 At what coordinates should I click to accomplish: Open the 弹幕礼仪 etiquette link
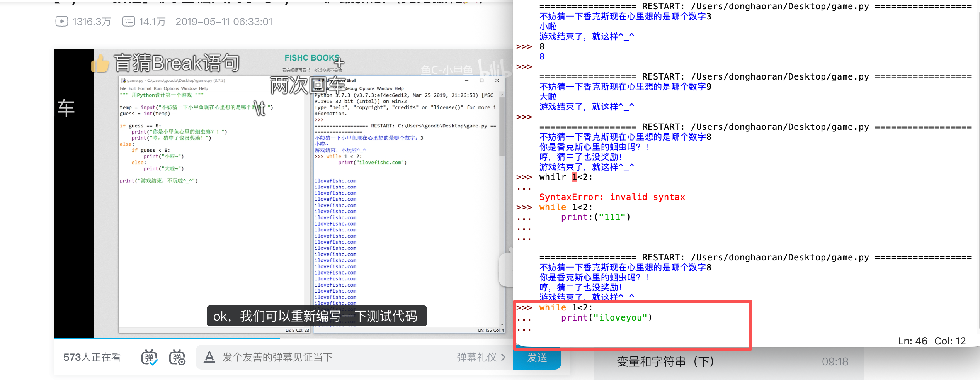click(476, 357)
